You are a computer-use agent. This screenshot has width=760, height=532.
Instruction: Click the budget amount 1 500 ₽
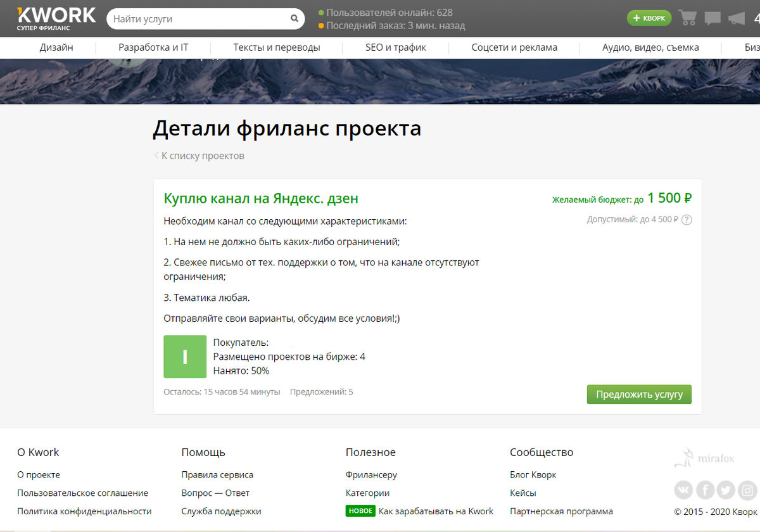point(669,198)
